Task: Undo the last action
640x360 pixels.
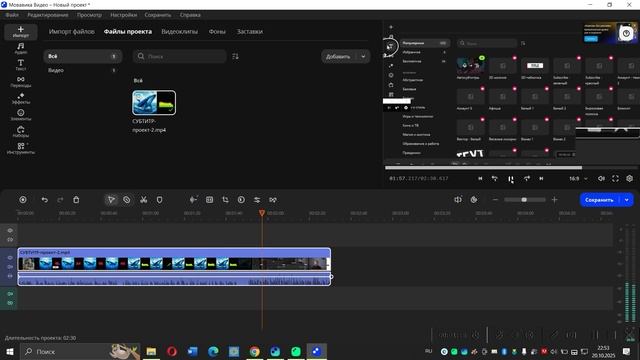Action: (44, 200)
